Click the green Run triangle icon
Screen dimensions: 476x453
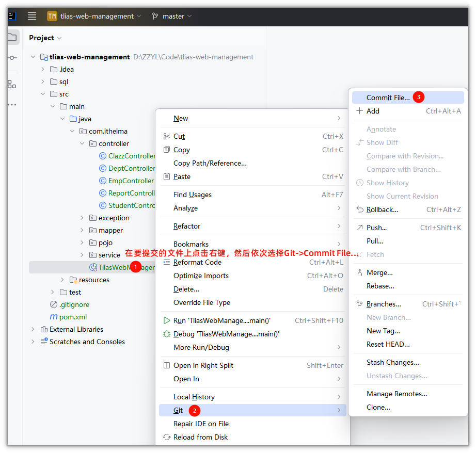click(x=166, y=320)
